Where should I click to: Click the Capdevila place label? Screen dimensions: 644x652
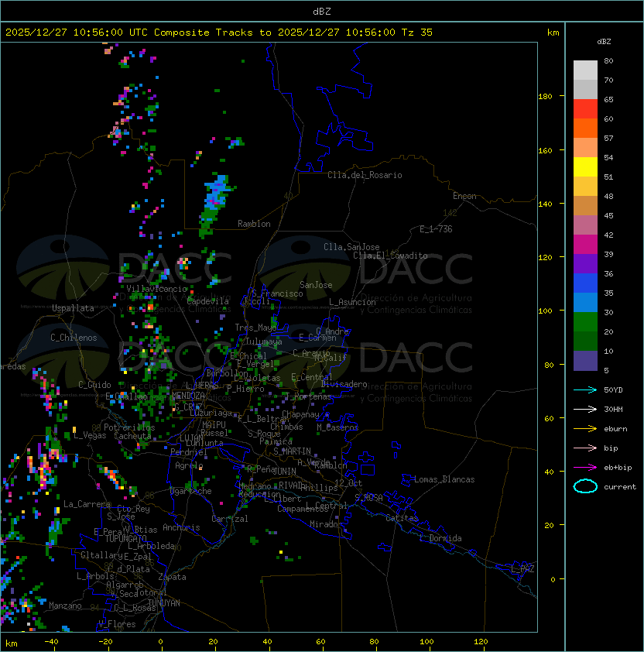[x=207, y=301]
